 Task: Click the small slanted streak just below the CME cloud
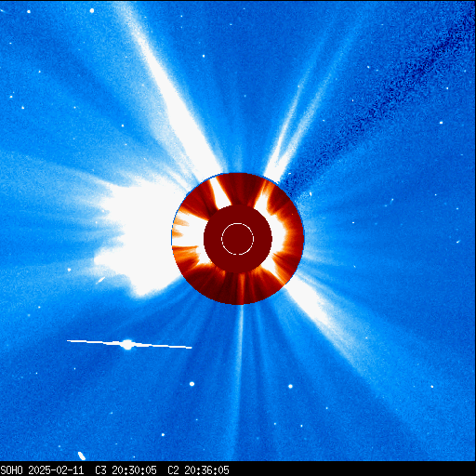[100, 280]
